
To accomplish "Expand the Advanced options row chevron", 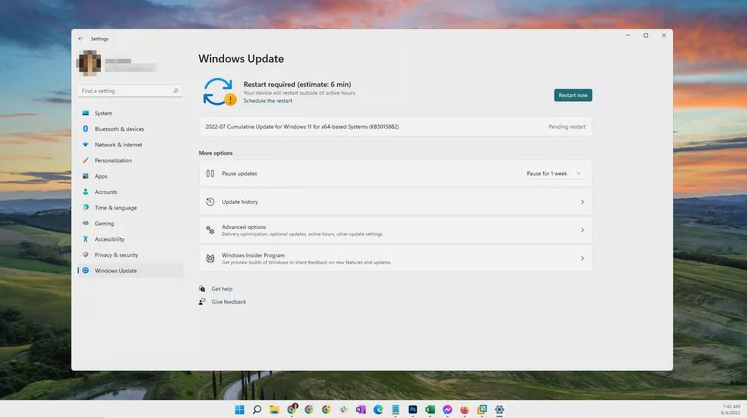I will (x=582, y=230).
